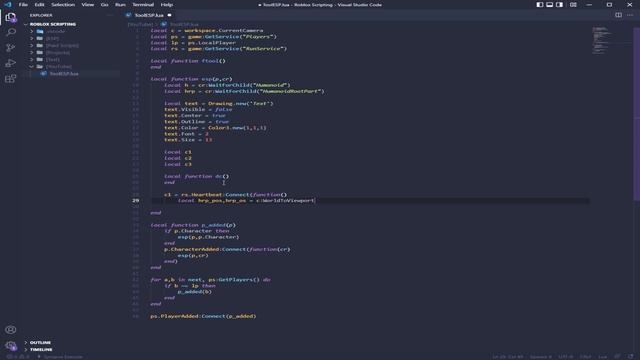Open the Selection menu
This screenshot has width=640, height=360.
pos(63,4)
